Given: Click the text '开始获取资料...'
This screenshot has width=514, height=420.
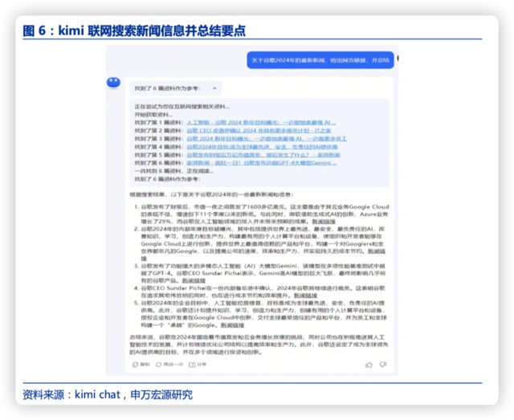Looking at the screenshot, I should click(153, 114).
